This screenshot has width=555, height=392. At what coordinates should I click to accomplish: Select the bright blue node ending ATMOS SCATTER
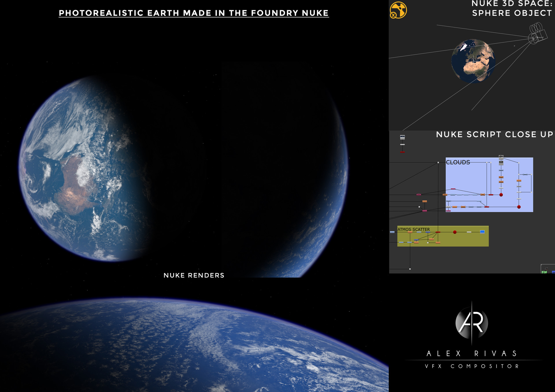[482, 232]
